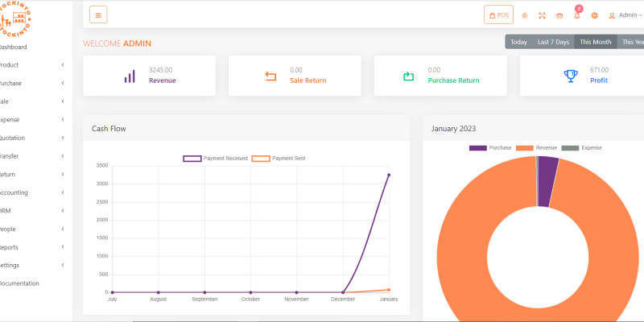Toggle Payment Sent legend in Cash Flow
The image size is (644, 322).
tap(279, 159)
